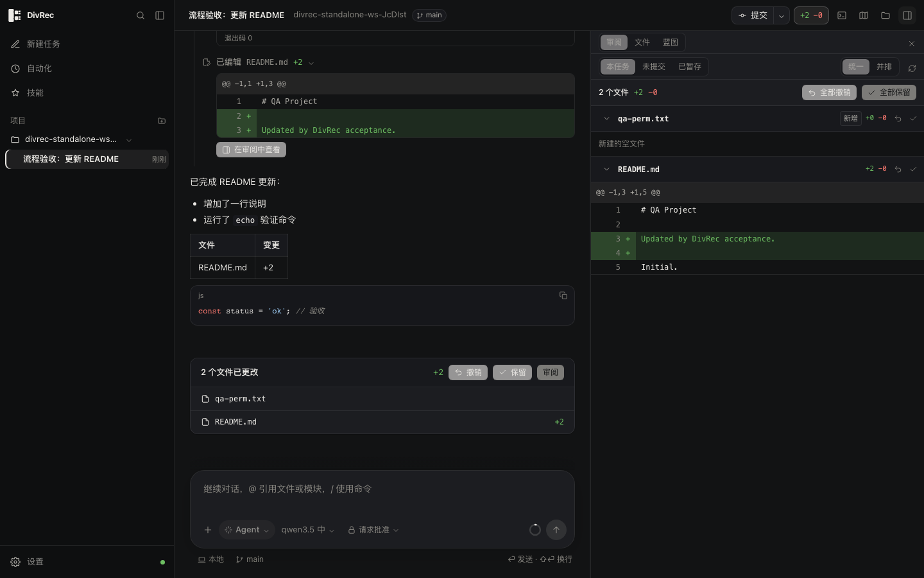This screenshot has height=578, width=924.
Task: Open the Agent mode dropdown
Action: (247, 530)
